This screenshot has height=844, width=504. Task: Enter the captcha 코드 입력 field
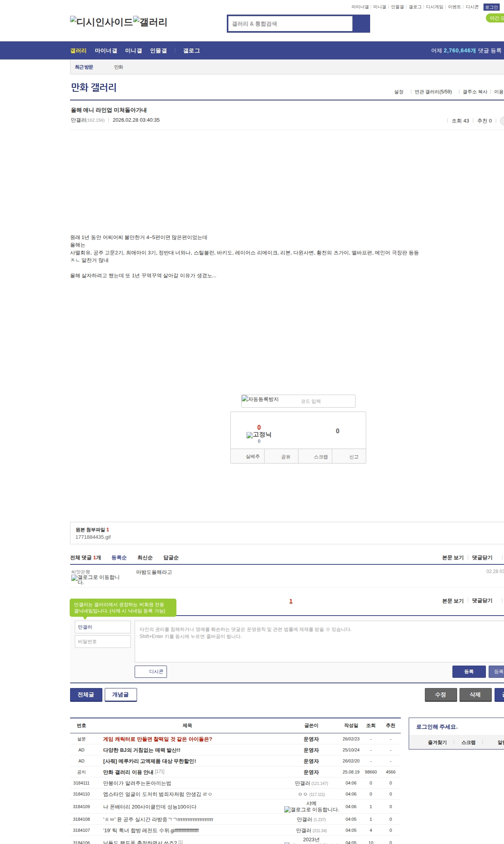326,401
